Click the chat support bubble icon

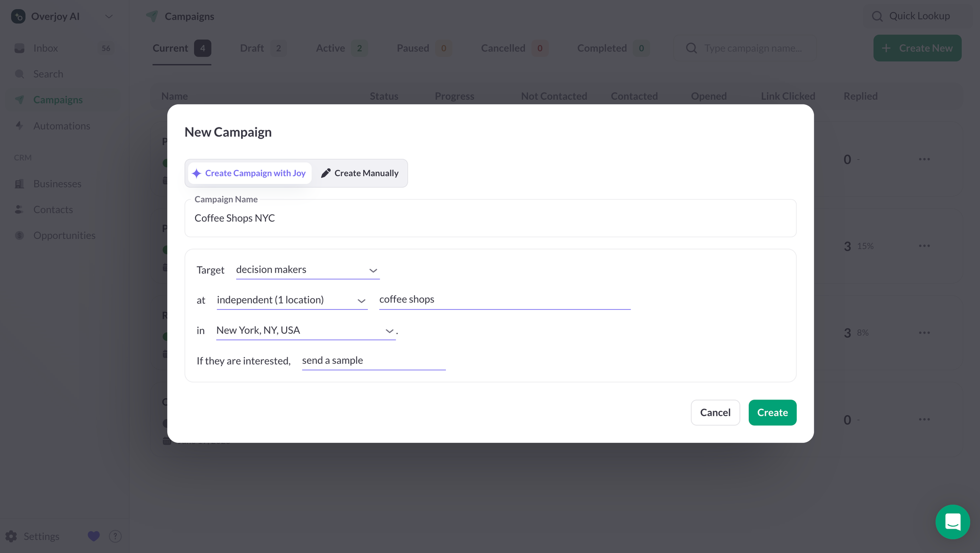tap(952, 522)
